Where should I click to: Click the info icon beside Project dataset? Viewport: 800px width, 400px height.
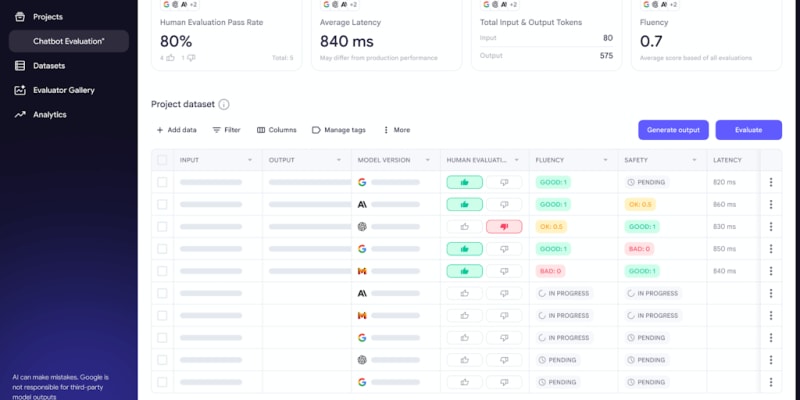pos(224,104)
